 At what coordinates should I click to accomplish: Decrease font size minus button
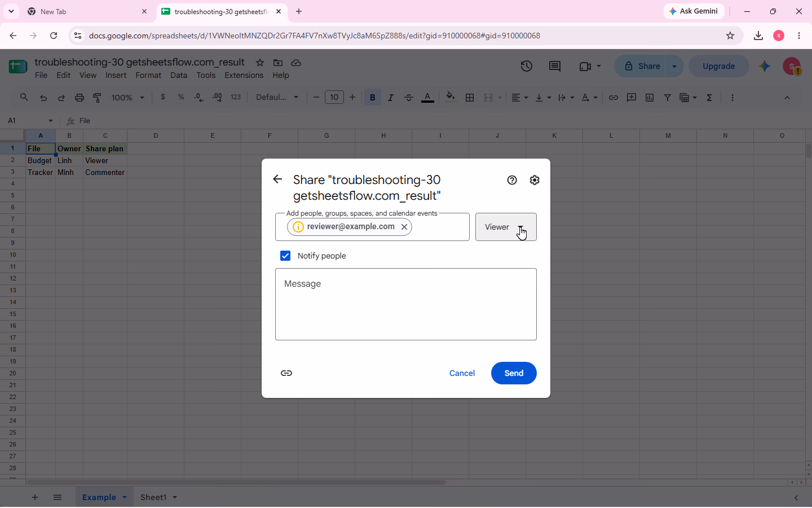point(316,97)
